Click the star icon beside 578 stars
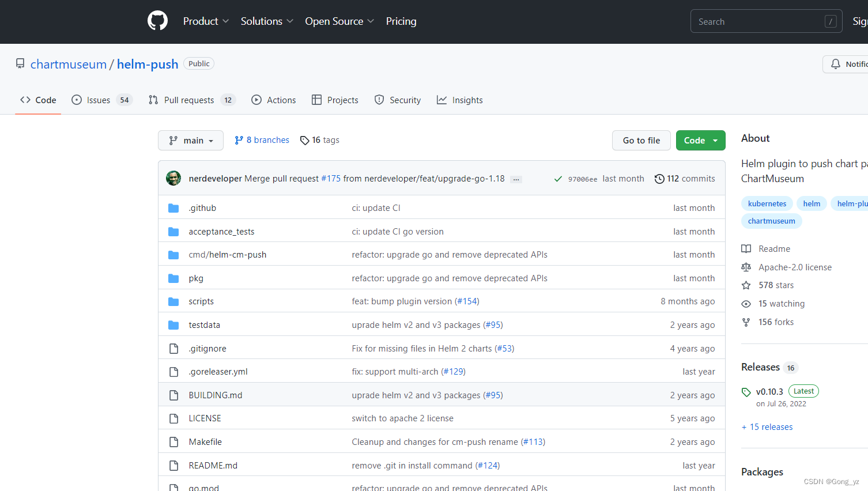Screen dimensions: 868x491 [x=746, y=285]
